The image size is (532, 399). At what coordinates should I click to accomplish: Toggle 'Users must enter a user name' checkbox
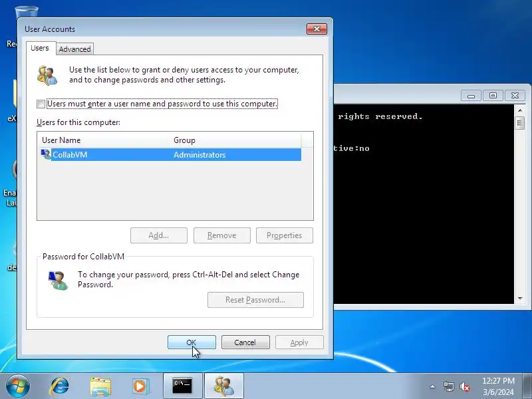(x=41, y=104)
